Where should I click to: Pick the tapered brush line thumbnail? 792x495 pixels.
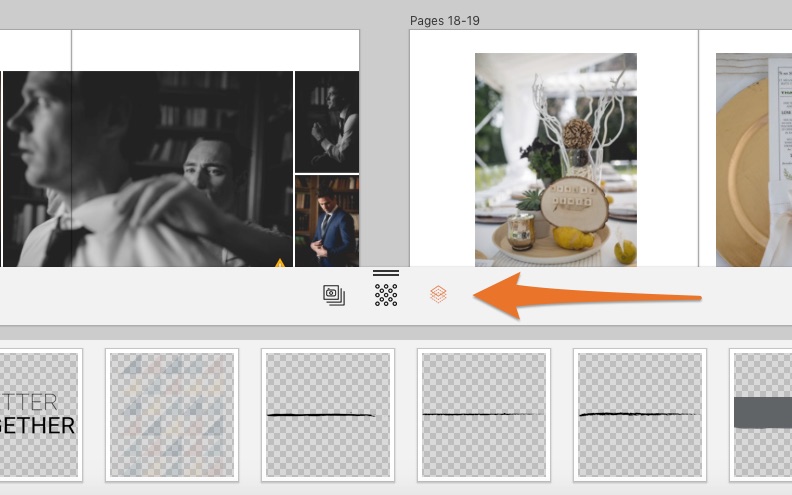(640, 415)
